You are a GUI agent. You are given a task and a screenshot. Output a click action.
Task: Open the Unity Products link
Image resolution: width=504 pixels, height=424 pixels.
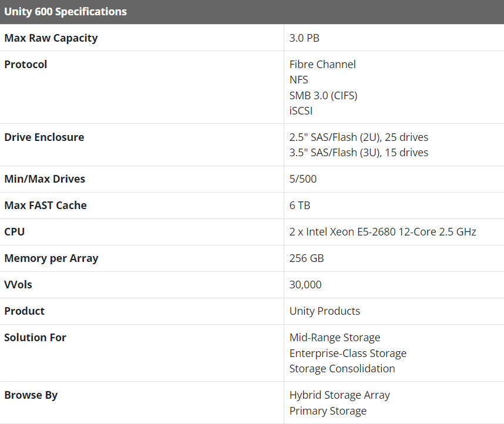click(324, 311)
